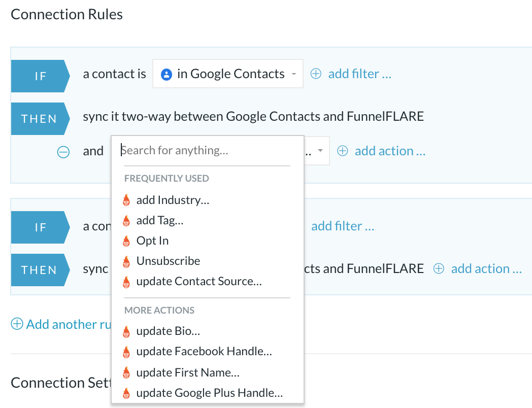Click the 'Connection Rules' heading
532x408 pixels.
click(67, 14)
